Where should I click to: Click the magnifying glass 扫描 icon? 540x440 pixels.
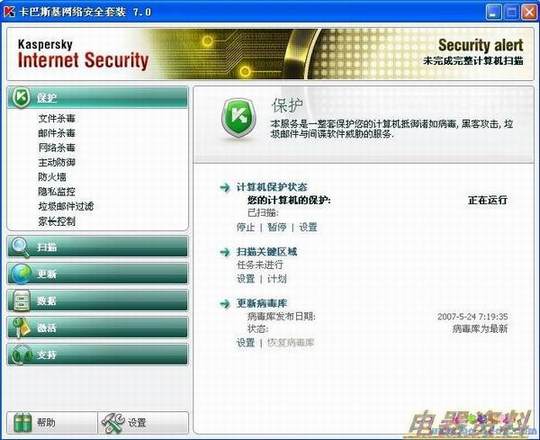(x=20, y=247)
